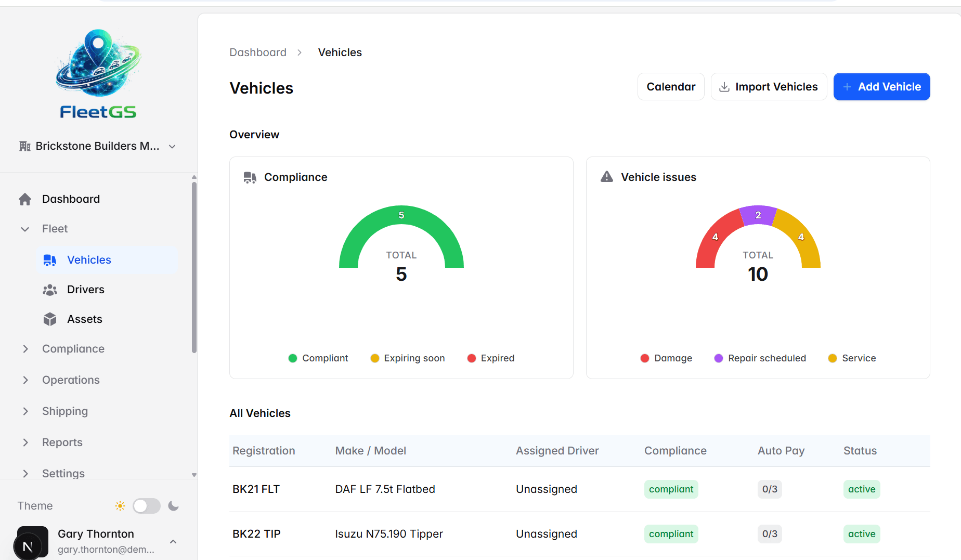
Task: Click the Vehicles truck icon in sidebar
Action: [50, 260]
